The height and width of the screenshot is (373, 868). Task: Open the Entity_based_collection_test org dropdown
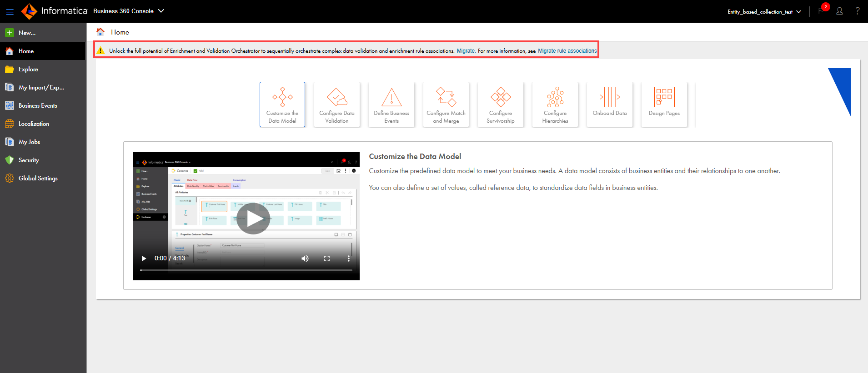pos(764,12)
